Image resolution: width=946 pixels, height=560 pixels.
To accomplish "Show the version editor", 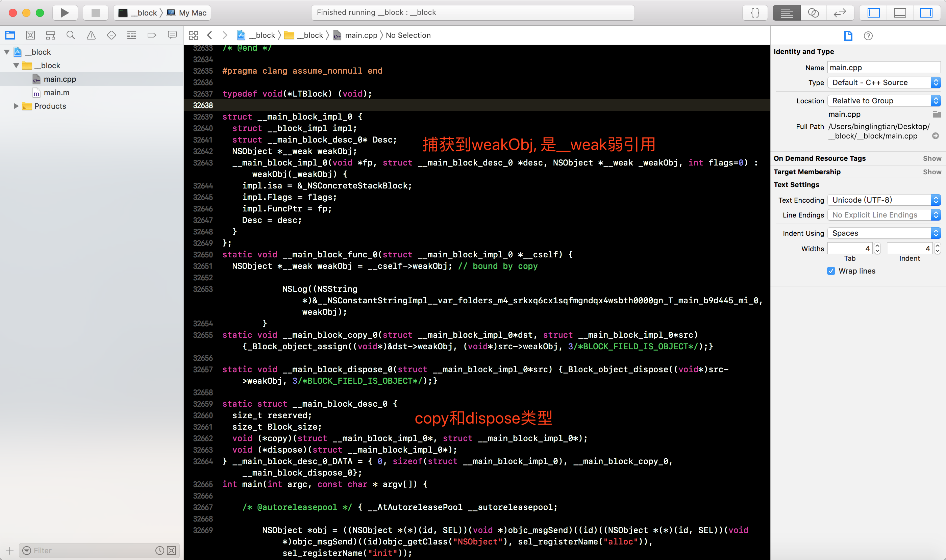I will pyautogui.click(x=840, y=13).
